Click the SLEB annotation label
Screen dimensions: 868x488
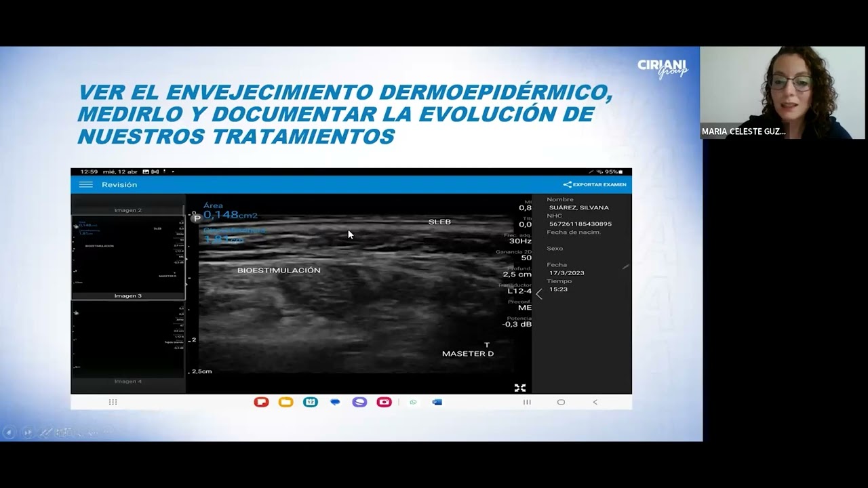439,222
